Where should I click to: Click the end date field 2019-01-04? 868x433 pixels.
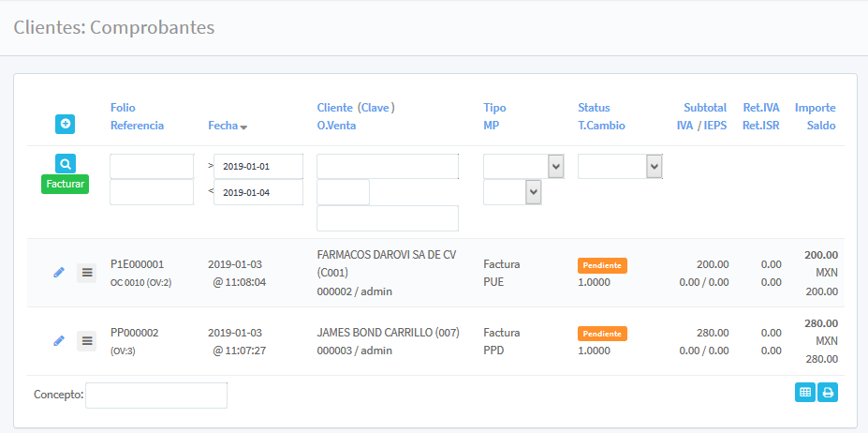point(257,192)
